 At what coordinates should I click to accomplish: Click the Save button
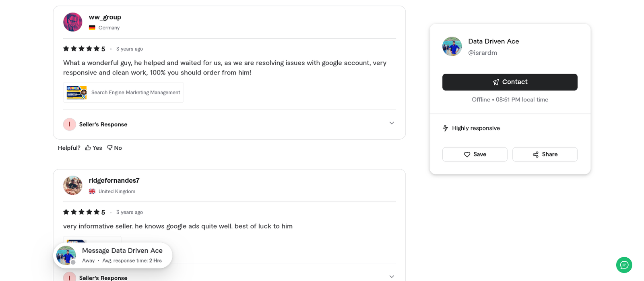[x=475, y=154]
